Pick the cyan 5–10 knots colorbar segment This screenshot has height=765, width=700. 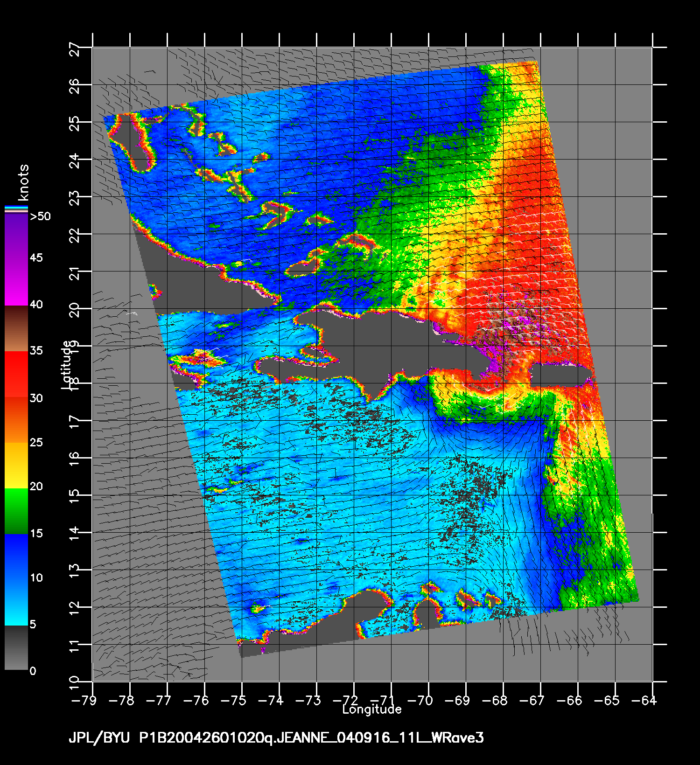tap(16, 602)
